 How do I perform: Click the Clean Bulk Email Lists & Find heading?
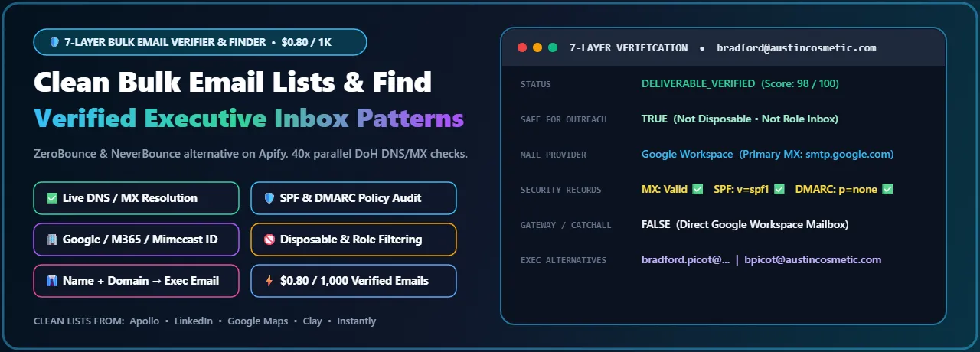[233, 83]
